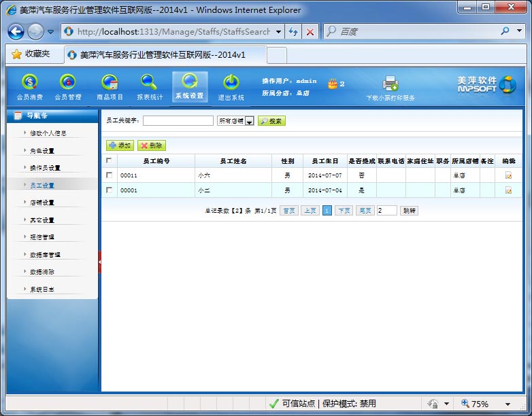Open the 会员管理 module icon

point(67,82)
